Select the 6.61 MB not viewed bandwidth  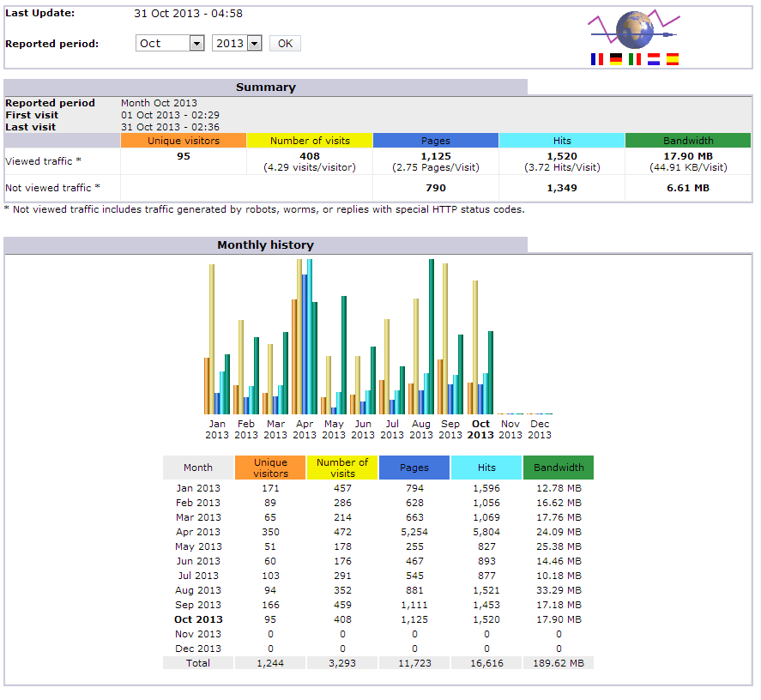point(688,188)
